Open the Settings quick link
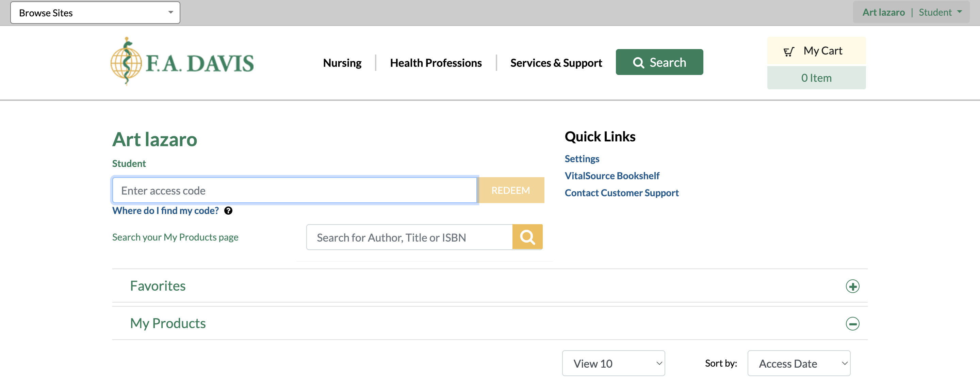Image resolution: width=980 pixels, height=385 pixels. click(x=582, y=158)
